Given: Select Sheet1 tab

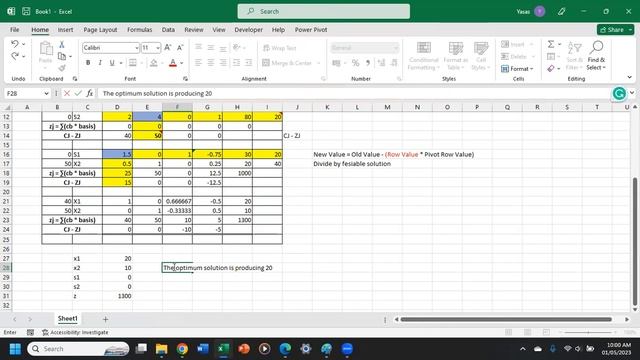Looking at the screenshot, I should [67, 319].
